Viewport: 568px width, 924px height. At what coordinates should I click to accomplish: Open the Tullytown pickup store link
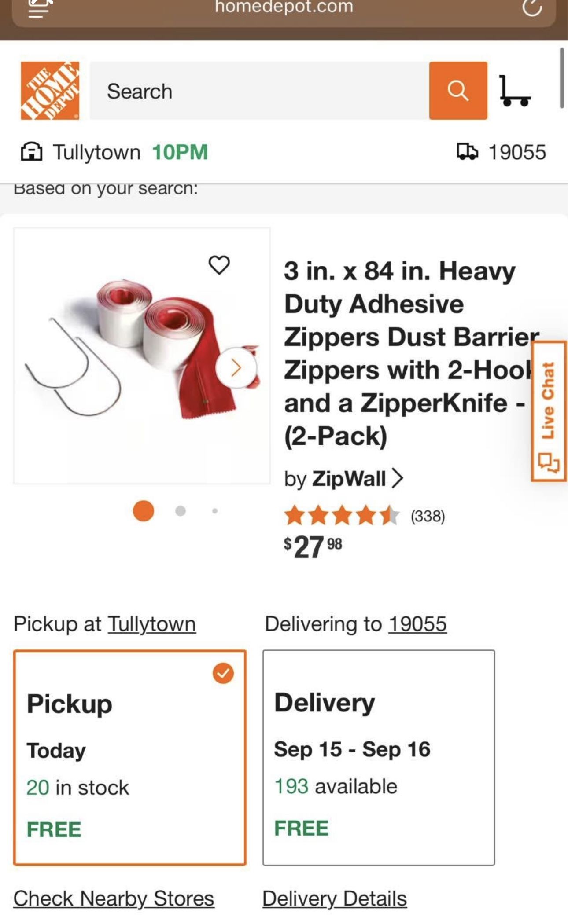point(152,624)
